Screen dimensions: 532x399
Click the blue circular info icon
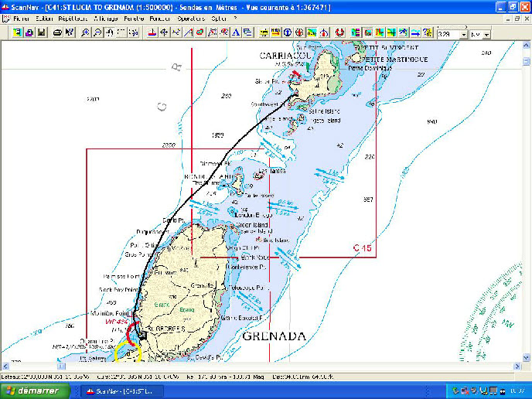pos(288,32)
